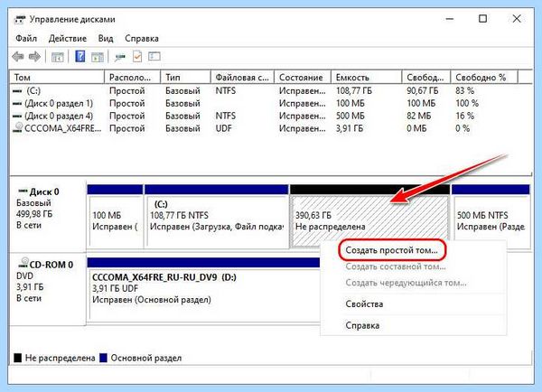Open Help via the blue question-mark icon
The image size is (542, 392).
(x=80, y=56)
